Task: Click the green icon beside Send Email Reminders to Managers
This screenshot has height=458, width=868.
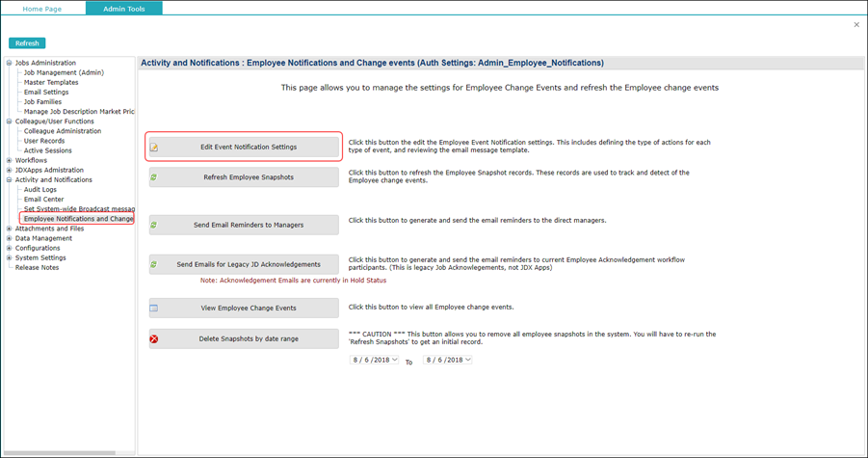Action: click(154, 225)
